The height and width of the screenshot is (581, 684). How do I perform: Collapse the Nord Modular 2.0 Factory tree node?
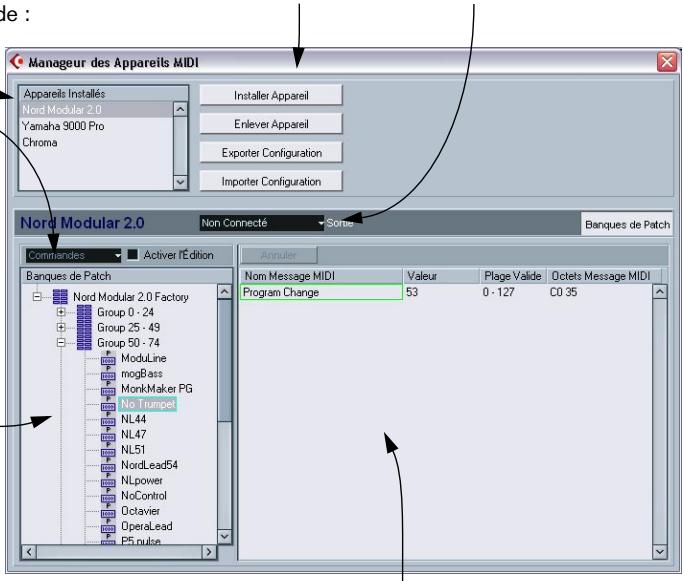pos(37,297)
